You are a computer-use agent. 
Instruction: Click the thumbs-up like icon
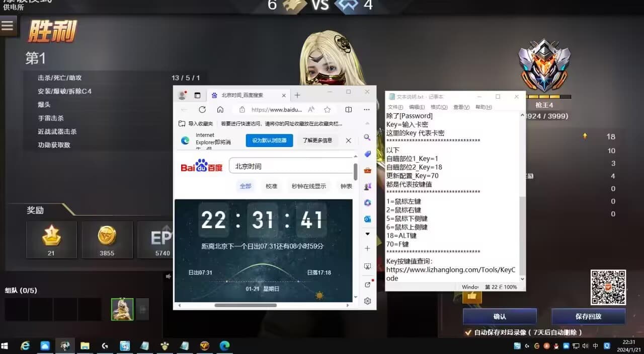tap(472, 297)
